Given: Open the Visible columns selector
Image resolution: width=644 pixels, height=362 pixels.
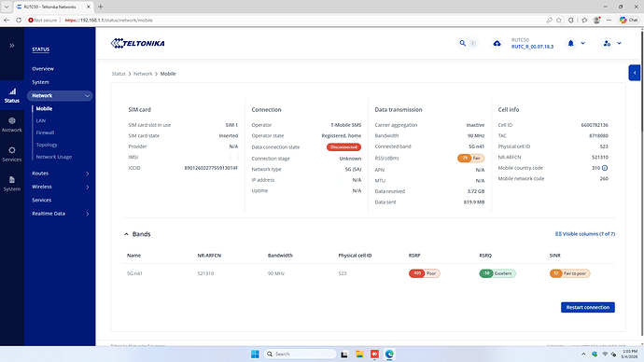Looking at the screenshot, I should (x=585, y=234).
